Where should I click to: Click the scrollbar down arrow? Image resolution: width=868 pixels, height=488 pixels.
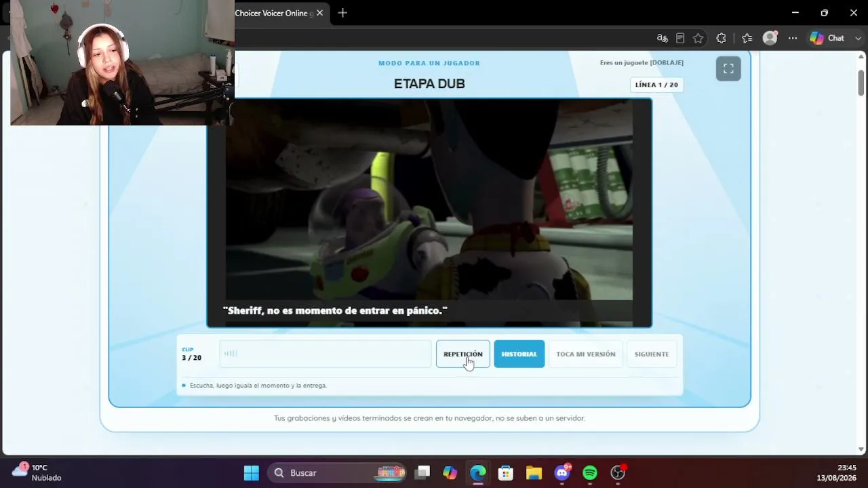point(861,449)
